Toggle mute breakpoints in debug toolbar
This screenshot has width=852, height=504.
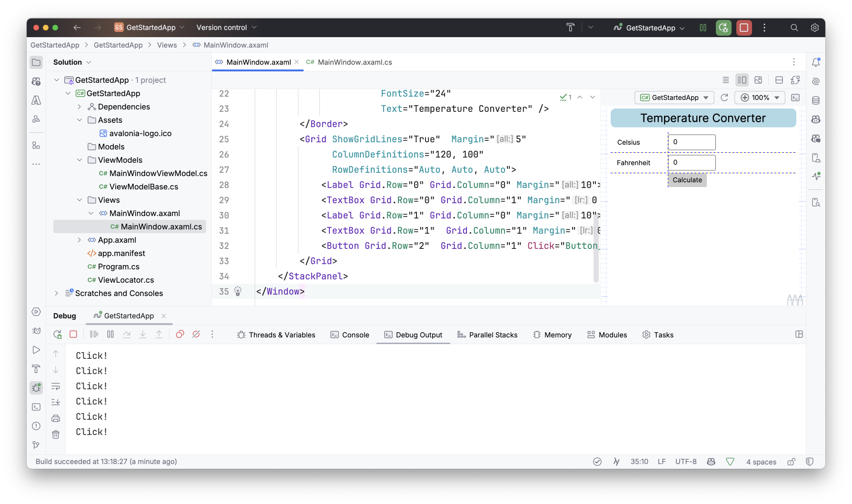click(196, 335)
